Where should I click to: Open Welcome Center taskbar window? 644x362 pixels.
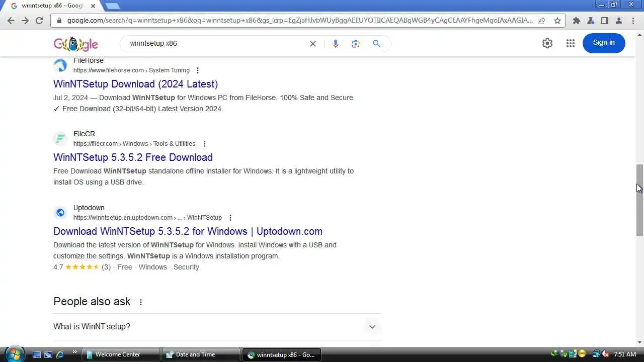coord(121,354)
